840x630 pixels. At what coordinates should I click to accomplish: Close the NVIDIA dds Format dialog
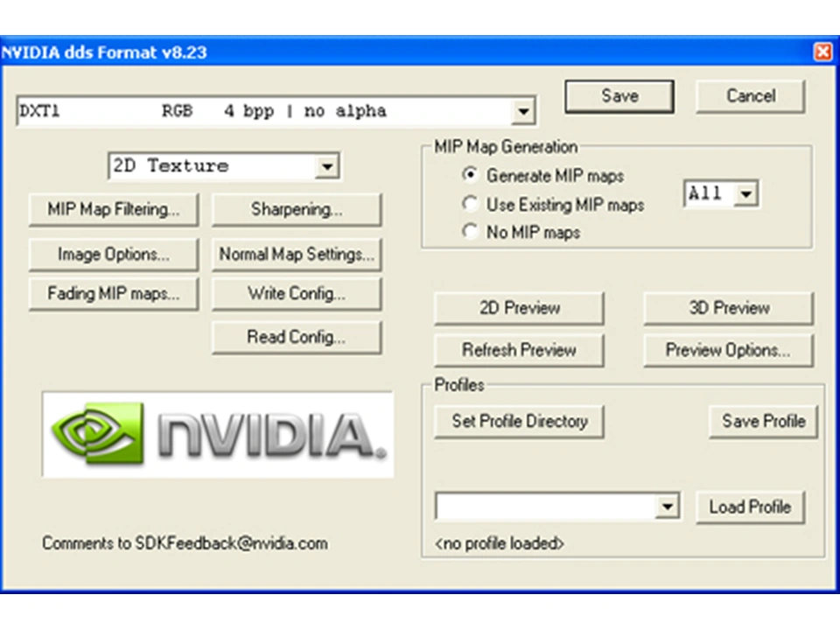click(x=822, y=52)
